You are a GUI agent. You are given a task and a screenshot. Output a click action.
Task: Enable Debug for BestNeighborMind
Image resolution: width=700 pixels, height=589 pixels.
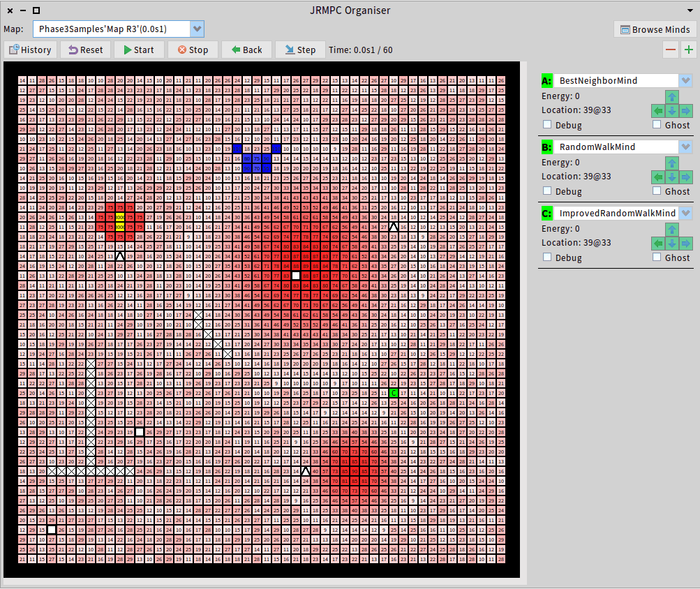click(547, 125)
